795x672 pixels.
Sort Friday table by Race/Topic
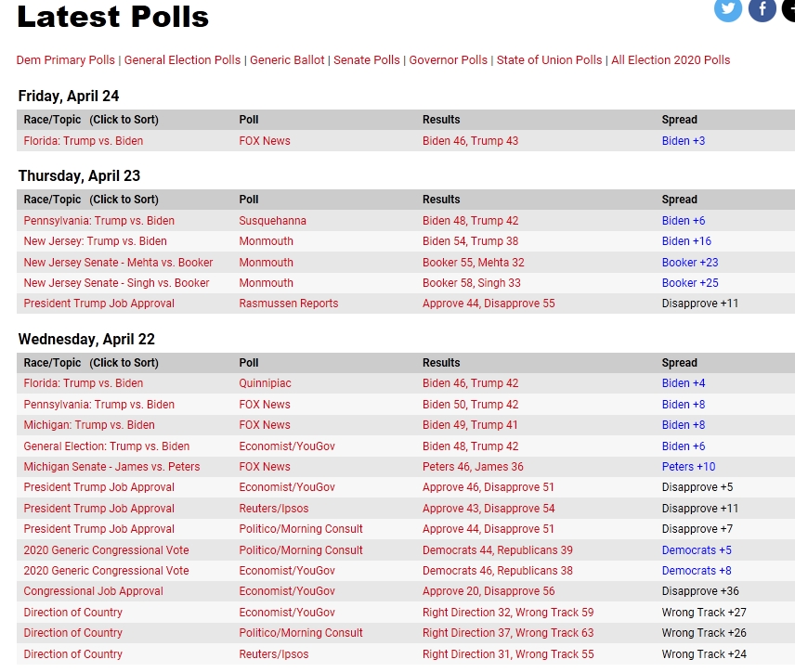91,120
